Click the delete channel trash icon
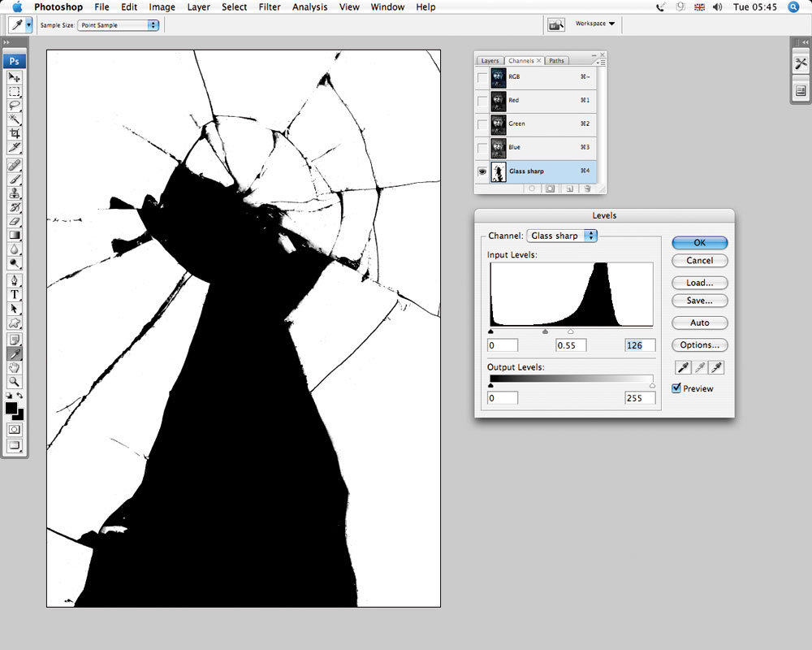This screenshot has height=650, width=812. pyautogui.click(x=587, y=188)
